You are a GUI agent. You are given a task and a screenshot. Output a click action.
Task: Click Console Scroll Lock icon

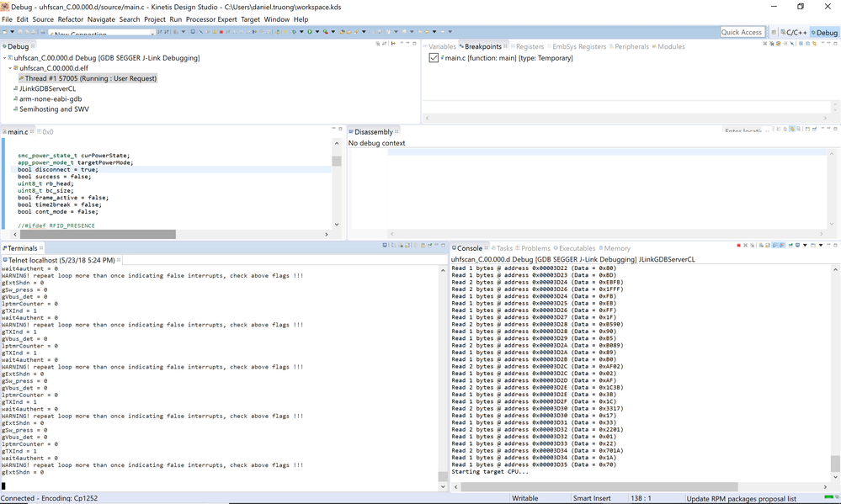[x=768, y=245]
